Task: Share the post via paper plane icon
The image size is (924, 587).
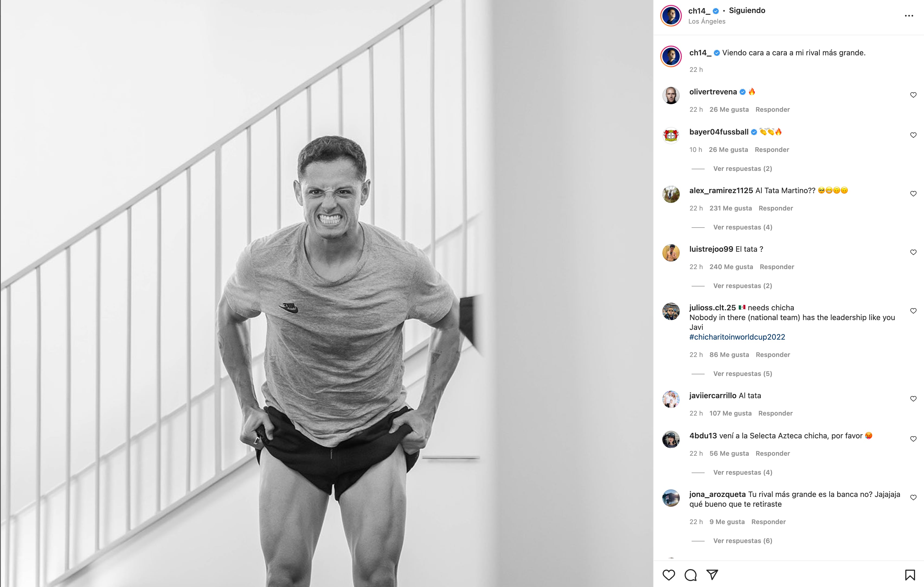Action: 712,575
